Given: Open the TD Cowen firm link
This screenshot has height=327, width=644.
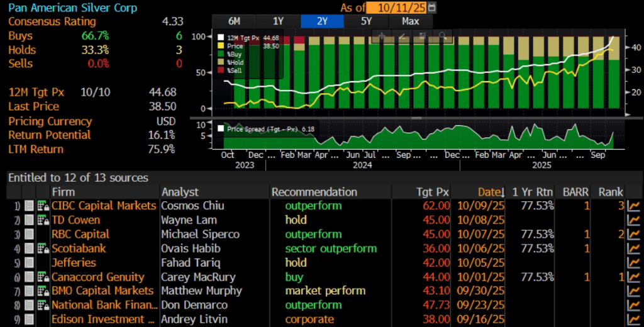Looking at the screenshot, I should click(x=75, y=220).
